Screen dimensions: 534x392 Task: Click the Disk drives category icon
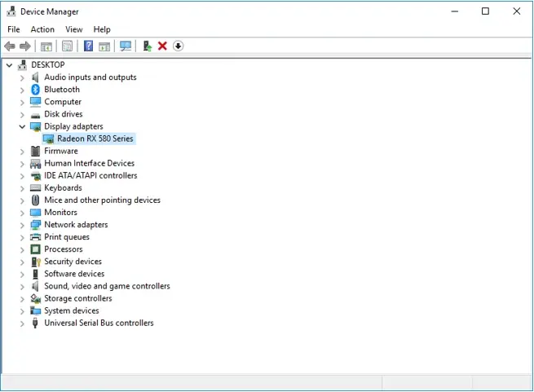pos(35,116)
